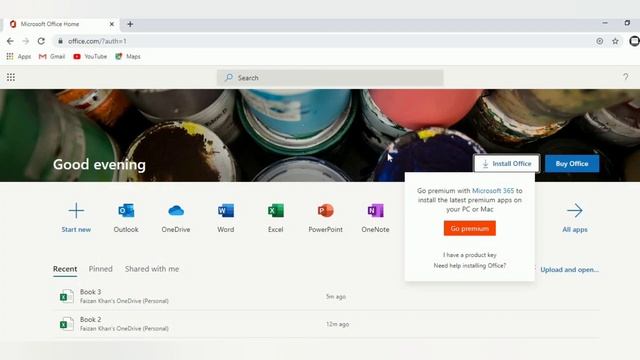Open the Book 3 file name
640x360 pixels.
click(x=91, y=292)
